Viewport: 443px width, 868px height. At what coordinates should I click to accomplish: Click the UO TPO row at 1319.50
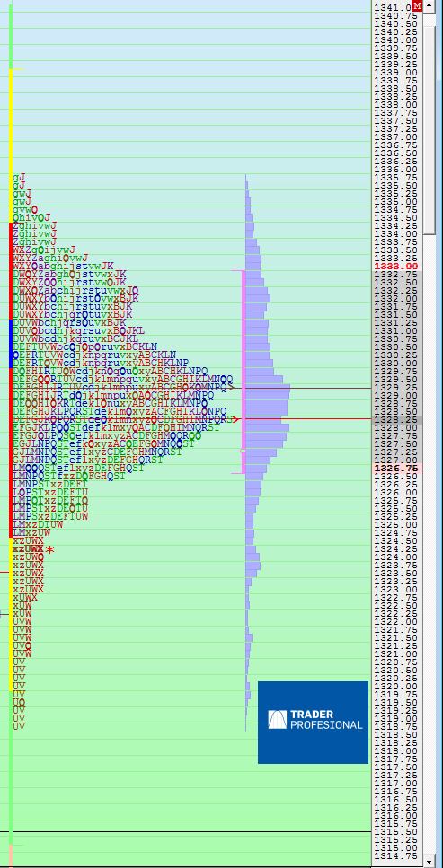pos(19,703)
